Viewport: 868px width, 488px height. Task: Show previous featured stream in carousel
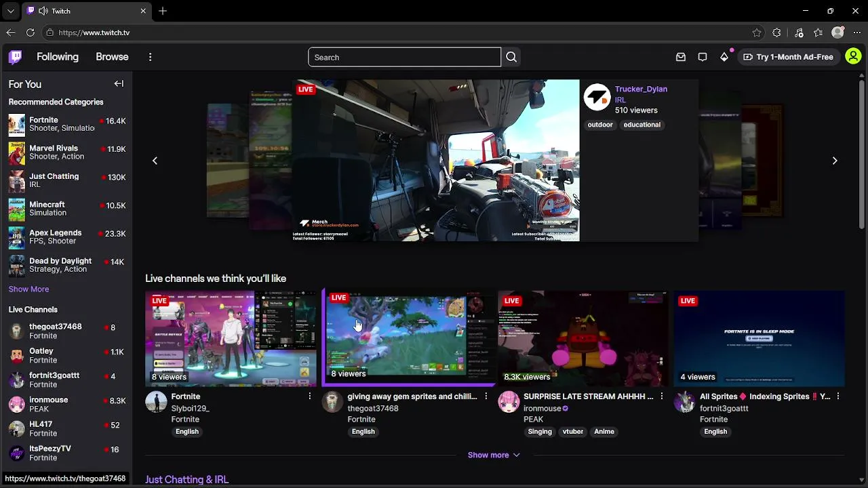155,161
